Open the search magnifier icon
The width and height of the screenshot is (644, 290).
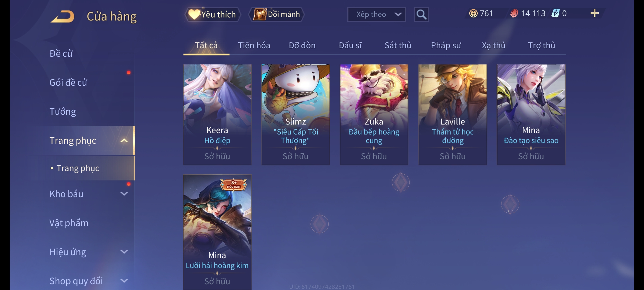coord(421,15)
